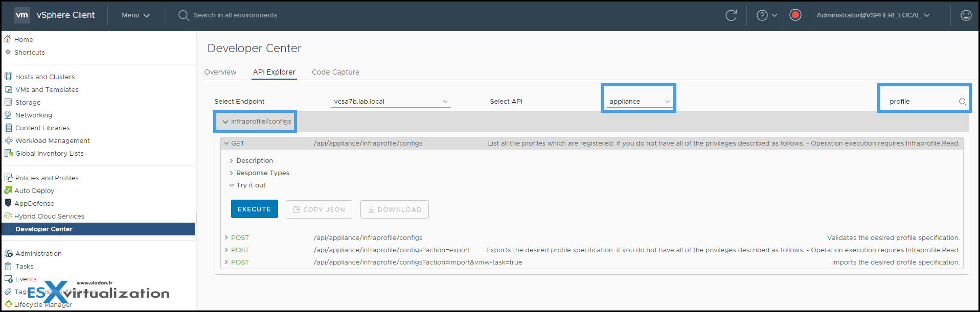Viewport: 980px width, 312px height.
Task: Click the vm logo icon
Action: click(x=21, y=15)
